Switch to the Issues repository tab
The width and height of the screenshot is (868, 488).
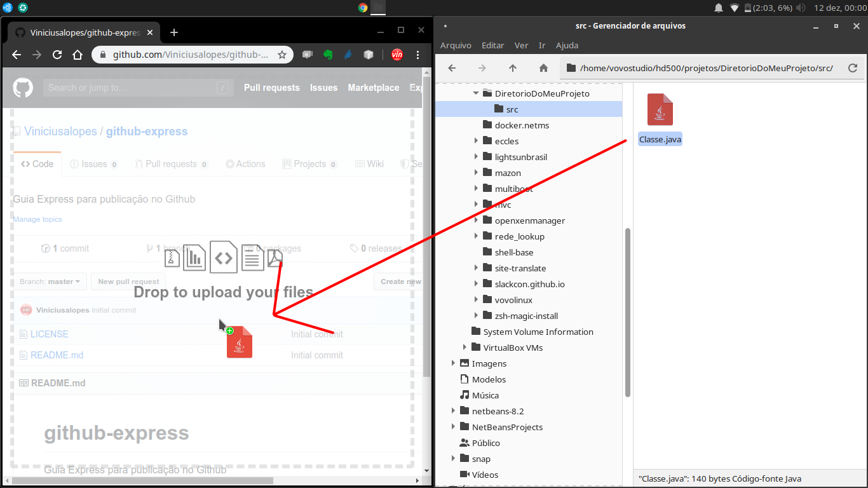point(93,164)
